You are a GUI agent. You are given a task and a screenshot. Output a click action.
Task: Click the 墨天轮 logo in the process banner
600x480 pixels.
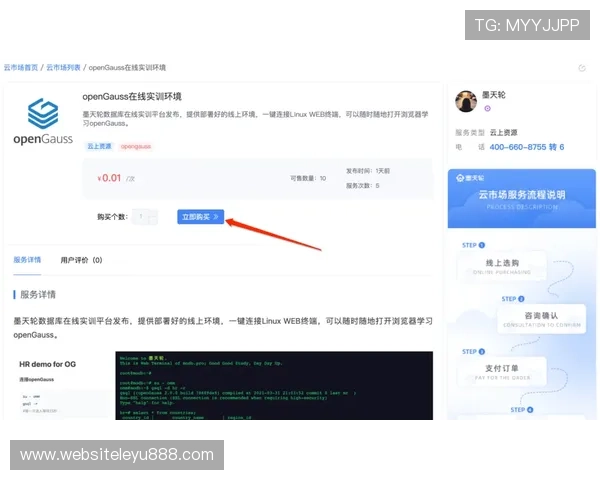(470, 178)
